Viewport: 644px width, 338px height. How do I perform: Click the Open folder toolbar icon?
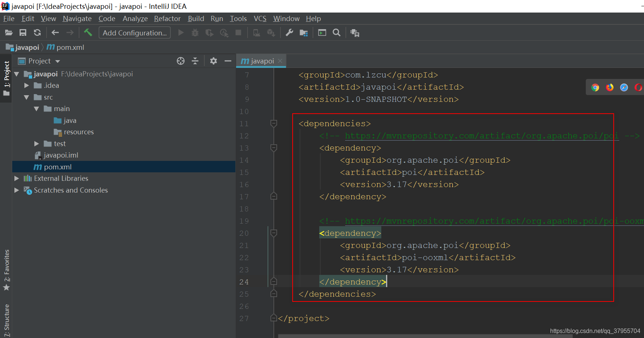click(x=9, y=33)
